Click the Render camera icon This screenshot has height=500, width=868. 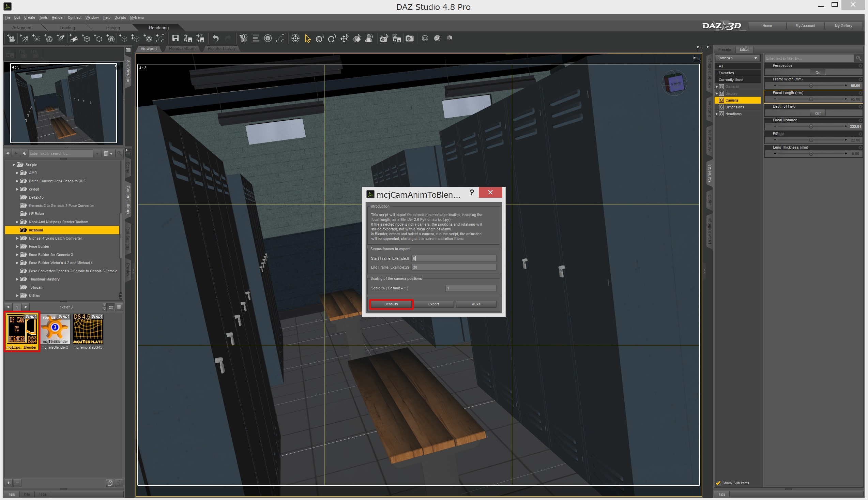[409, 39]
